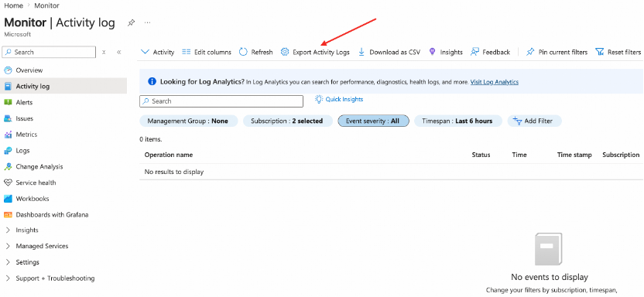The height and width of the screenshot is (297, 644).
Task: Expand the Activity dropdown chevron
Action: tap(145, 52)
